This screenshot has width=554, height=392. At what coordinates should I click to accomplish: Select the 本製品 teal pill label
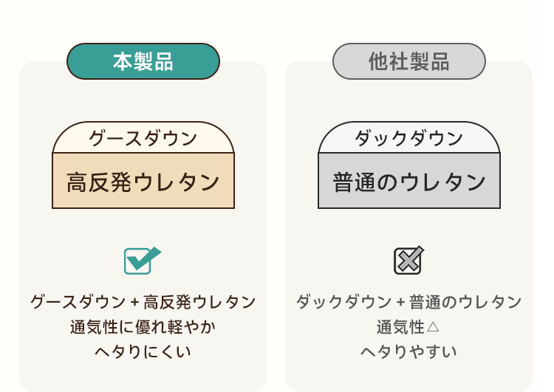pos(143,61)
